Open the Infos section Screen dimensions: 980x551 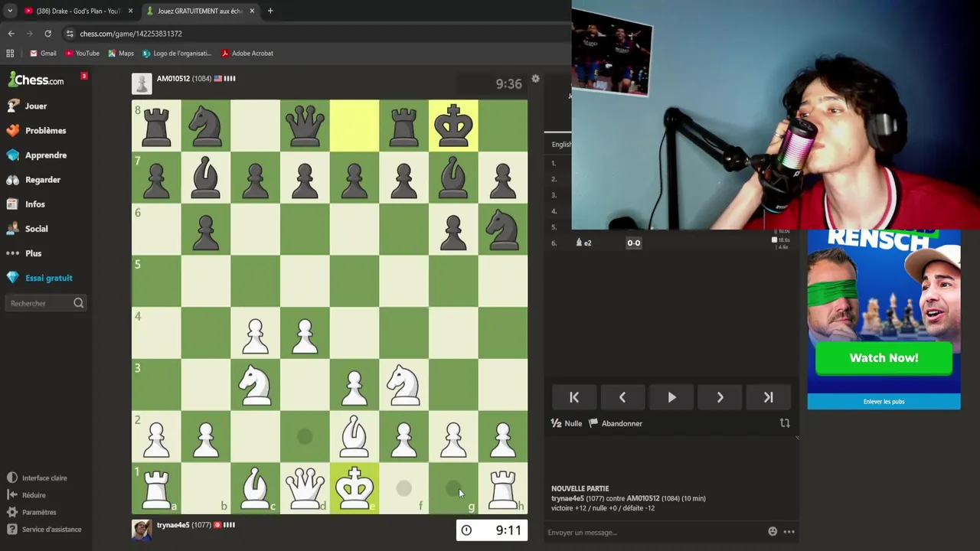coord(26,204)
